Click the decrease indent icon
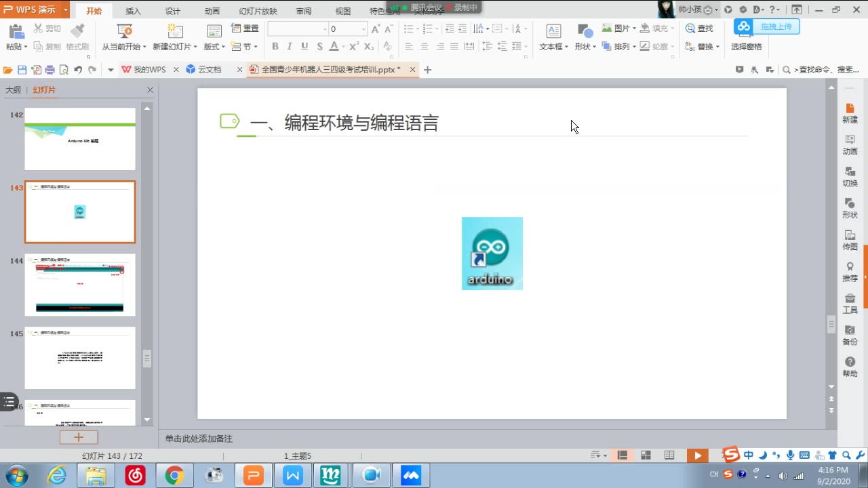Viewport: 868px width, 488px height. [449, 28]
